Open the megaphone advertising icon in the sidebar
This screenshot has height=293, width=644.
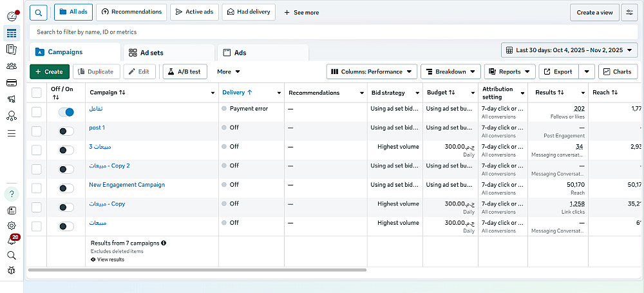coord(11,99)
